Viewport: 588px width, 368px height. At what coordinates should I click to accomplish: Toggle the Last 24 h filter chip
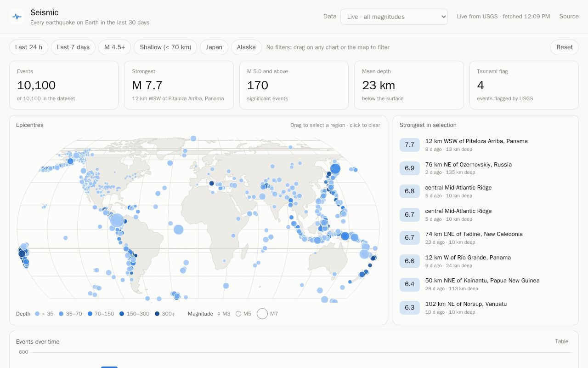click(28, 47)
